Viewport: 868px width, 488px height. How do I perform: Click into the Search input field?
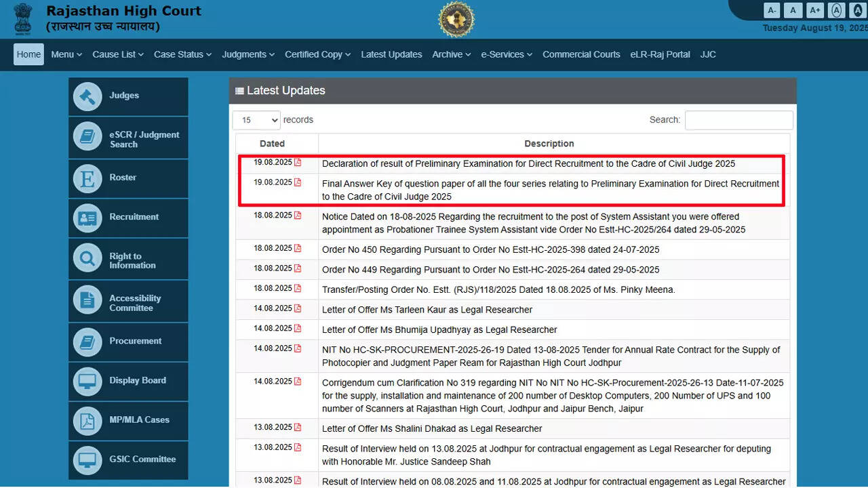pos(738,120)
